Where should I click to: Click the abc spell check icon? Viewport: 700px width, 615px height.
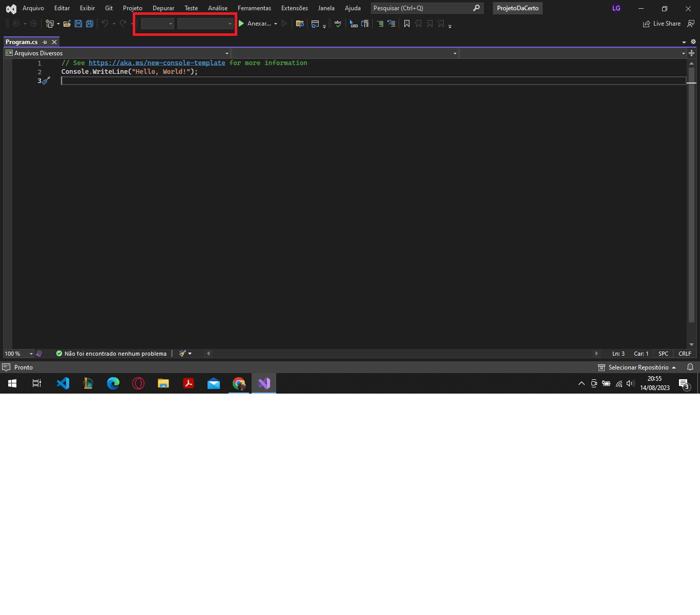pos(338,24)
